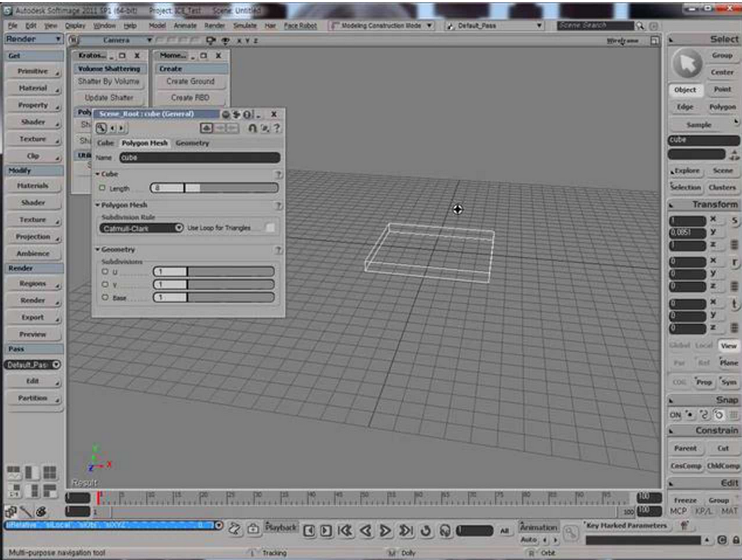Collapse the Geometry section

tap(98, 250)
